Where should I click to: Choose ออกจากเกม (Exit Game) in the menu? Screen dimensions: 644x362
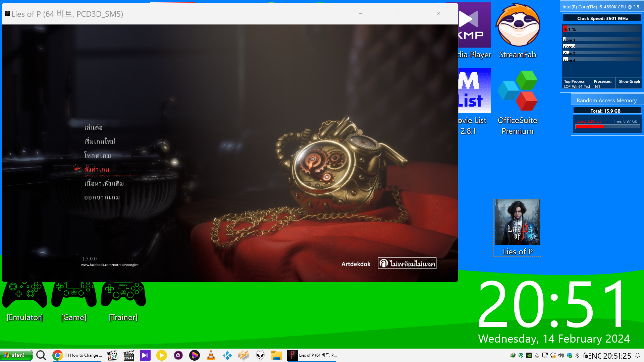click(x=102, y=197)
